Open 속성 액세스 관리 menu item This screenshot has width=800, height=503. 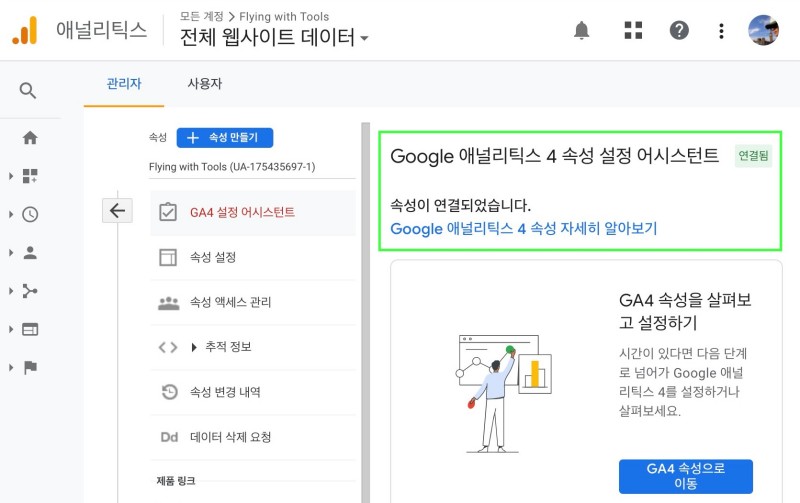pos(230,302)
